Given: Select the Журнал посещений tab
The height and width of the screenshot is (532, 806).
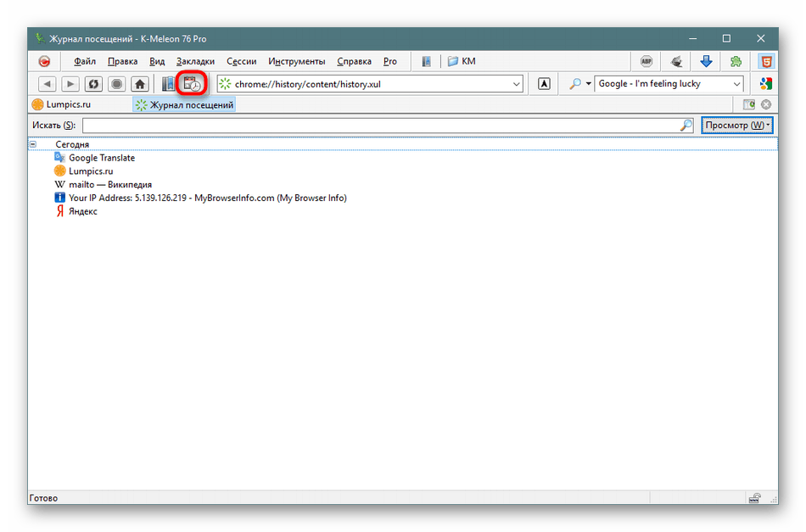Looking at the screenshot, I should pos(184,105).
